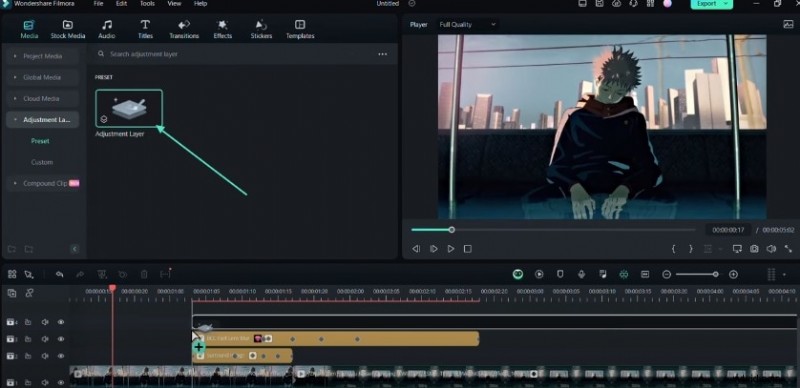Open the Titles tab

(145, 30)
